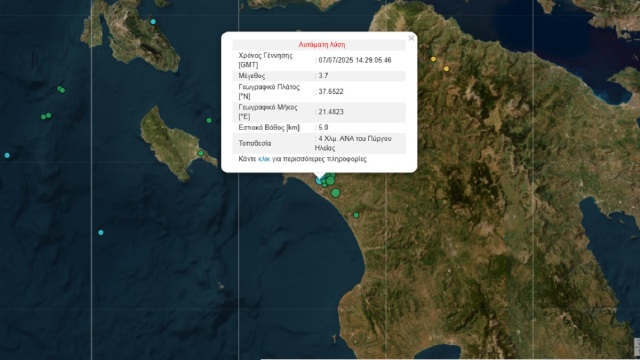Click the origin time 07/07/2025 14:29:05.46

(x=355, y=60)
